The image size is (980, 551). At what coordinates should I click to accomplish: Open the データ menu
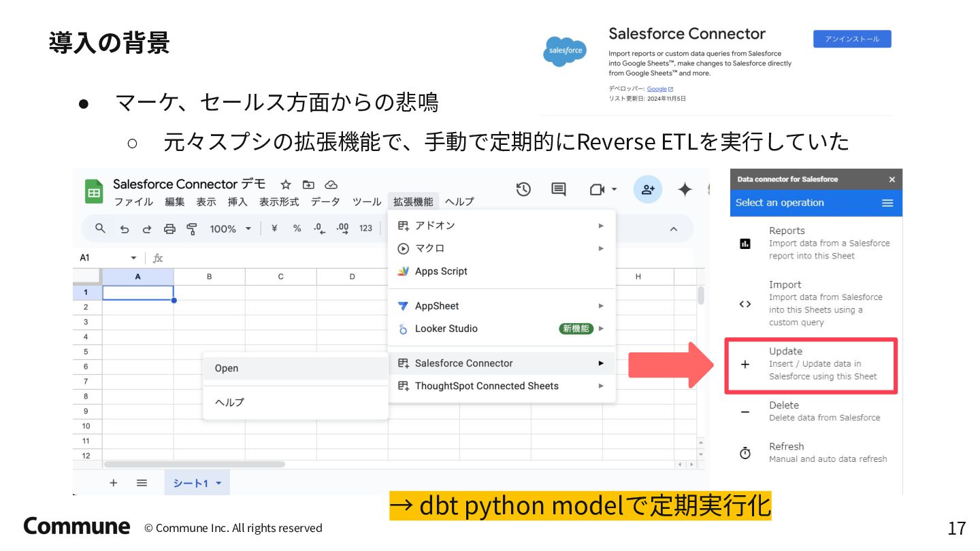(325, 202)
